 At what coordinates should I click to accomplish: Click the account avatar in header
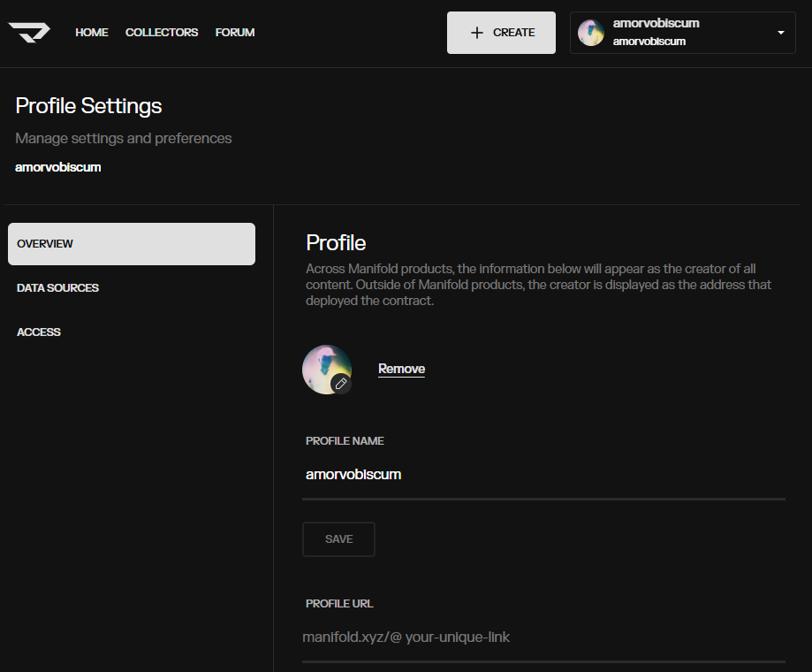pyautogui.click(x=591, y=33)
